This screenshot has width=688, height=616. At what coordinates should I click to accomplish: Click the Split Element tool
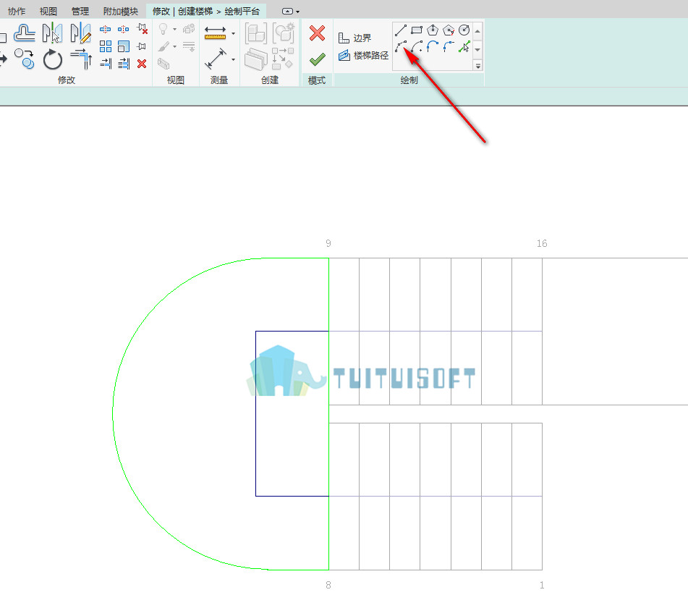point(106,30)
